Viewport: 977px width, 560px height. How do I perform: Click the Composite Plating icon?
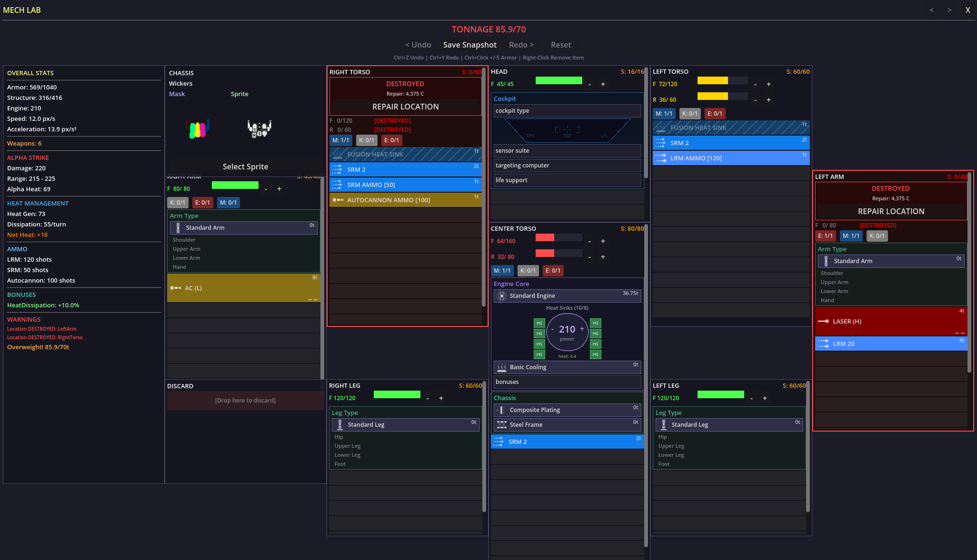[501, 410]
